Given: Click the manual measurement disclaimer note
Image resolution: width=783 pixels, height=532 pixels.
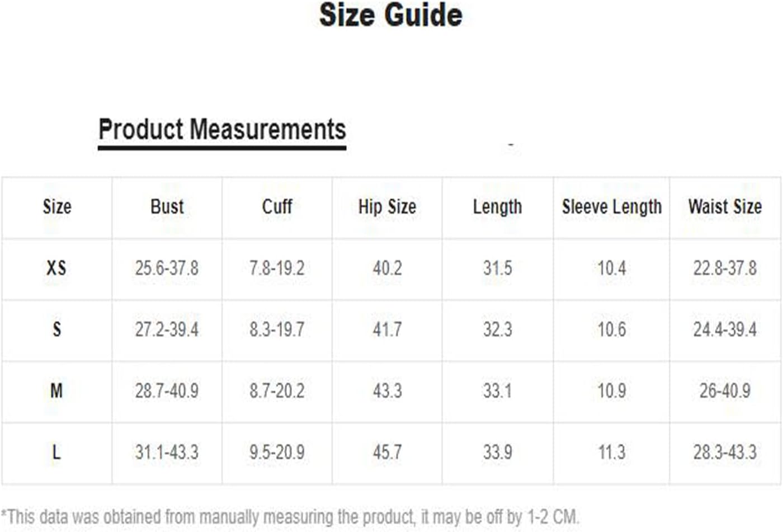Looking at the screenshot, I should tap(290, 517).
